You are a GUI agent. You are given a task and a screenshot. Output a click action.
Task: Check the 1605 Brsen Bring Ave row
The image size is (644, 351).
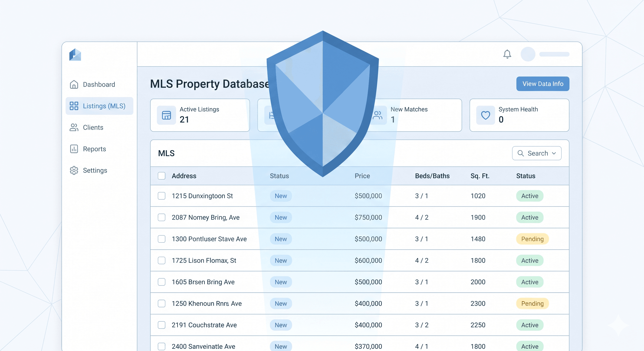[161, 282]
